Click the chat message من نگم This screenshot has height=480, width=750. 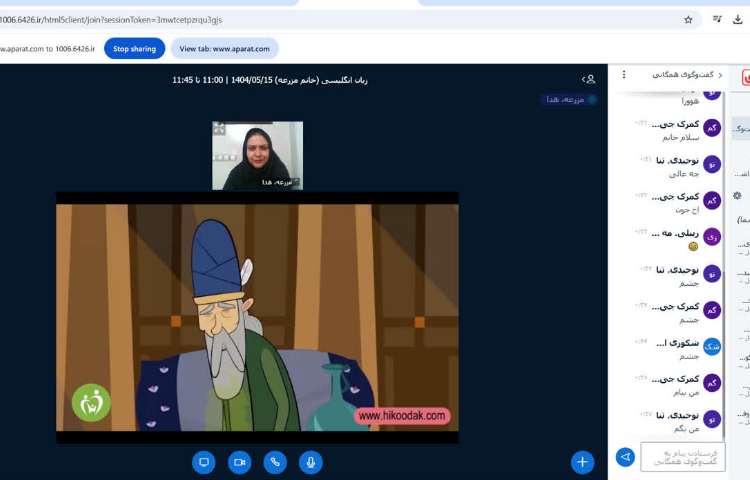click(687, 429)
